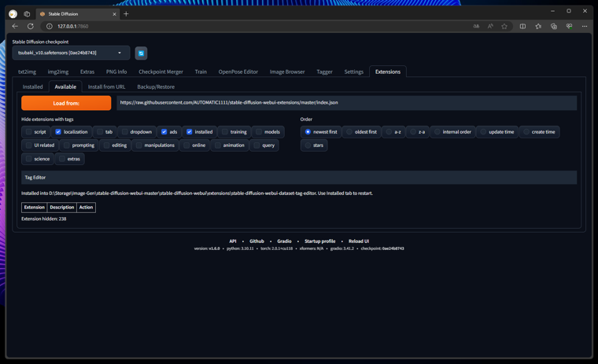Go back in the browser

(x=15, y=26)
